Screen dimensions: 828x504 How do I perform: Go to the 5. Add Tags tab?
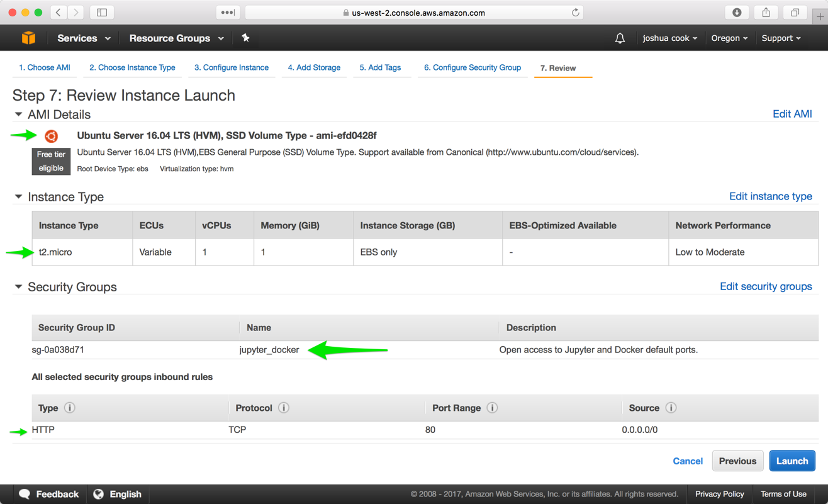pos(380,67)
